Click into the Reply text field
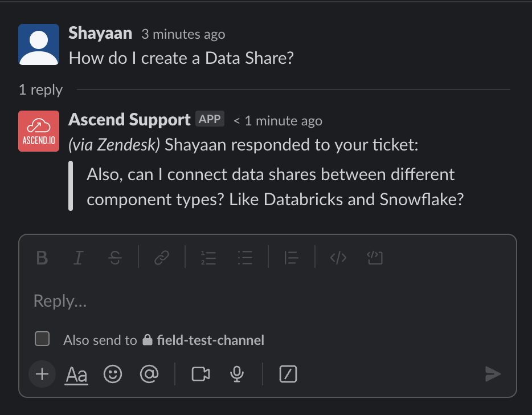The height and width of the screenshot is (415, 532). point(267,301)
